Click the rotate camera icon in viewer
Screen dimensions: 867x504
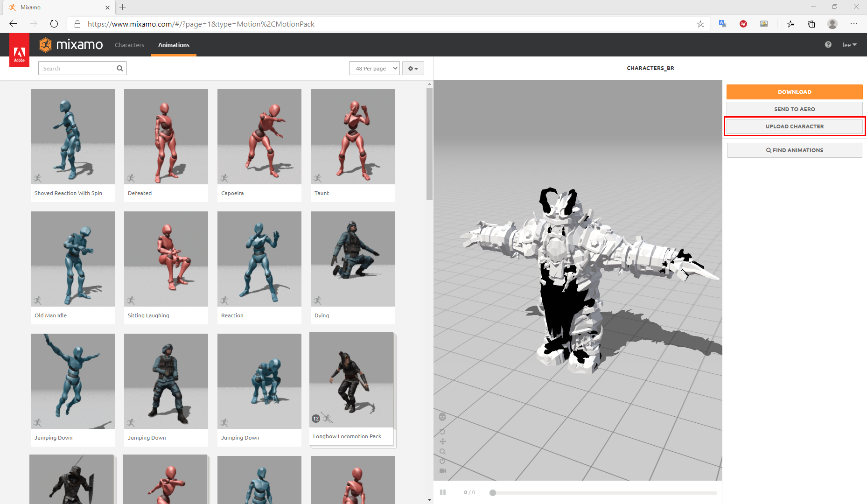point(442,432)
